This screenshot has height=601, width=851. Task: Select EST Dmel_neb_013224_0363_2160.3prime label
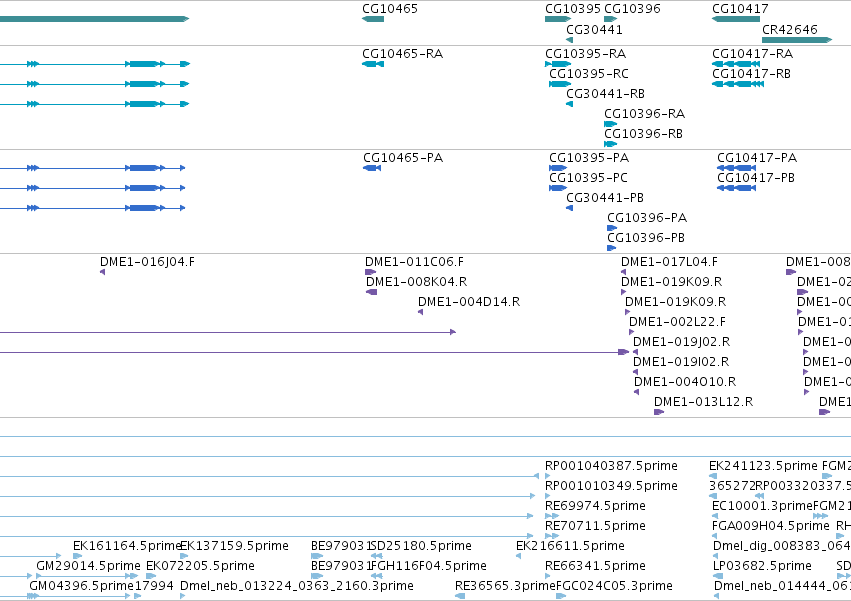pyautogui.click(x=297, y=587)
